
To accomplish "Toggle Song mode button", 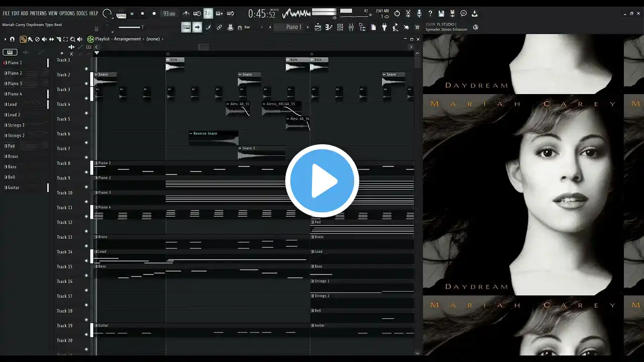I will pos(121,16).
